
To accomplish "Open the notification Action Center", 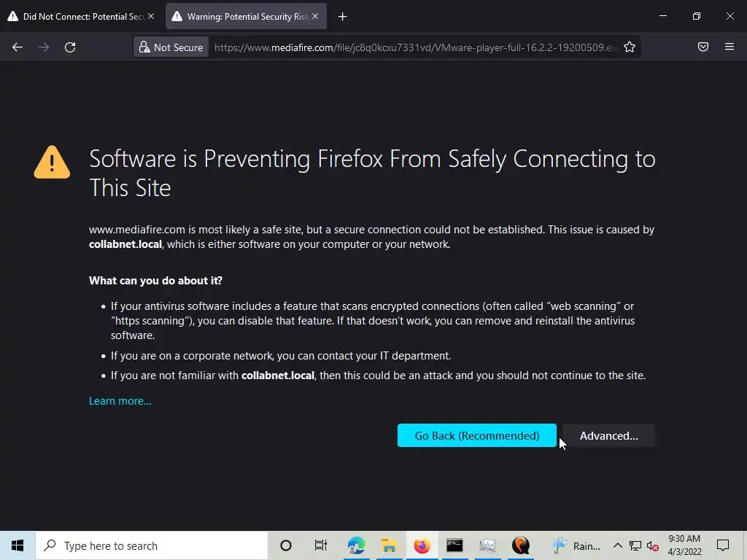I will (x=723, y=545).
